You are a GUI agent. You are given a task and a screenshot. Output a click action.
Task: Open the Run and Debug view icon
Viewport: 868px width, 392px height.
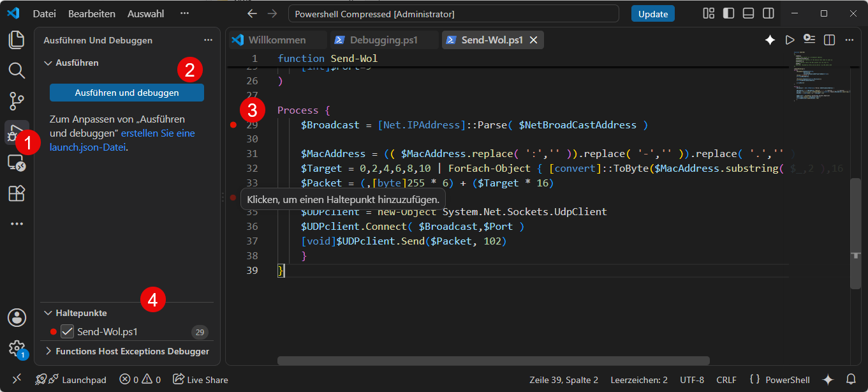pos(14,133)
